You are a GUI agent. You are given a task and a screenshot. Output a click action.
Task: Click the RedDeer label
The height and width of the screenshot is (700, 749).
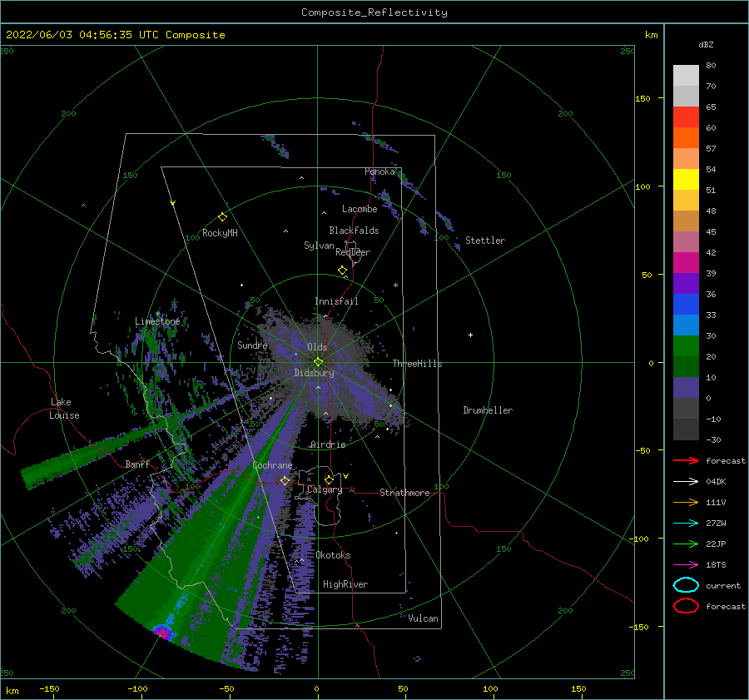coord(353,252)
